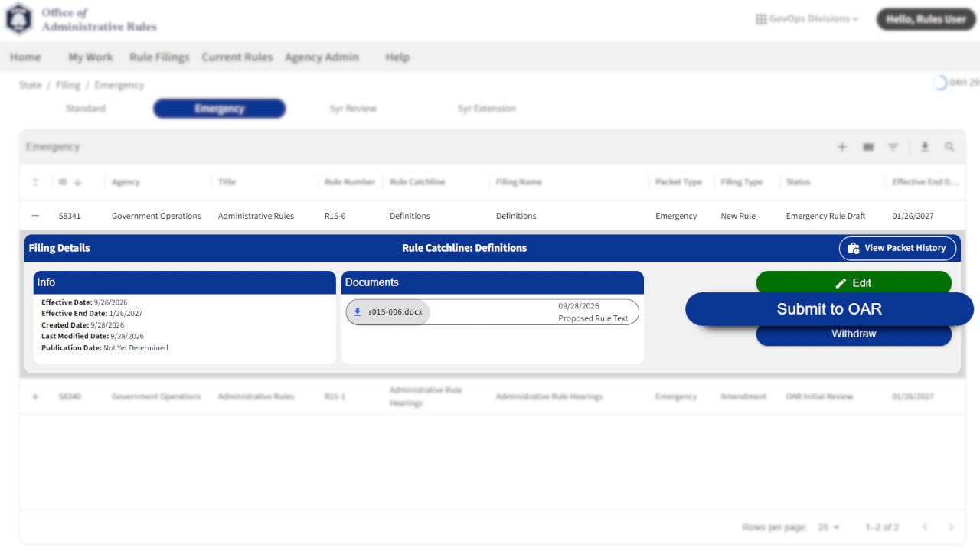Export table with the download icon
Screen dimensions: 980x551
click(925, 147)
